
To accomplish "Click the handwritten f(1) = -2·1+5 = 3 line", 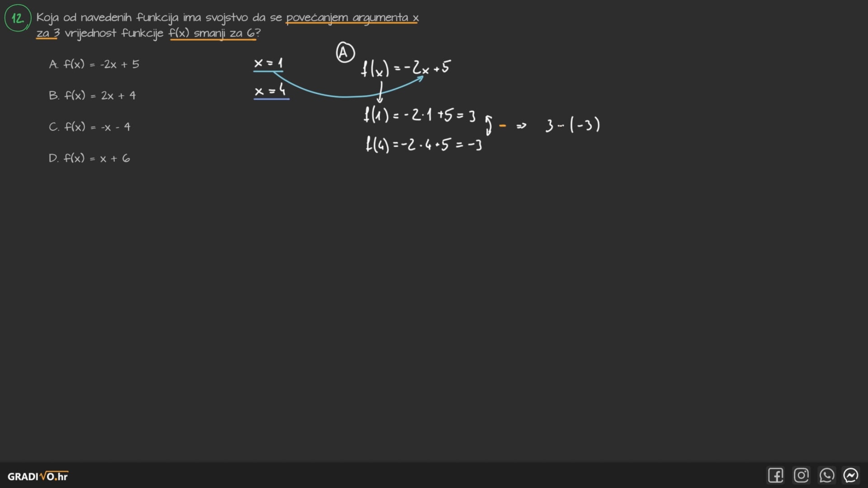I will point(420,115).
